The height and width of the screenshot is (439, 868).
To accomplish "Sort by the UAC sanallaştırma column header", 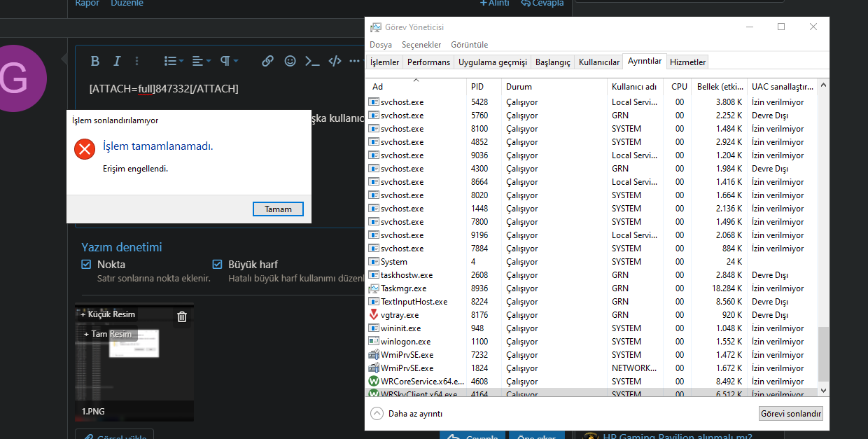I will [782, 87].
